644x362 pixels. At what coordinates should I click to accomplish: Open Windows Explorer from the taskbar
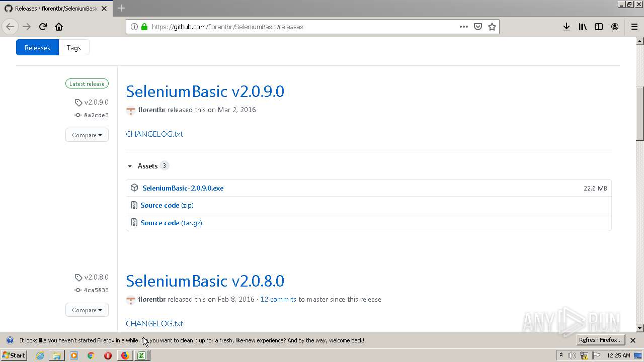pyautogui.click(x=57, y=355)
